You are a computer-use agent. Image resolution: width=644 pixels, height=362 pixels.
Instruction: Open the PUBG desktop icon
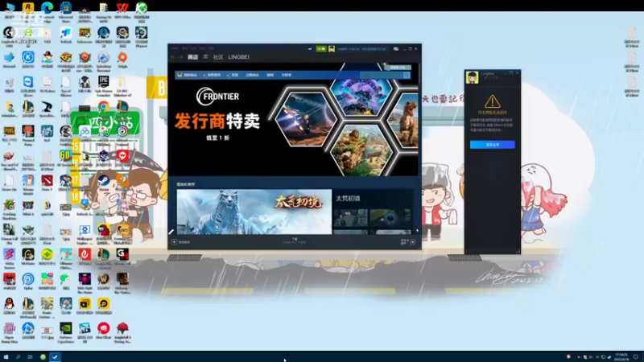[x=9, y=131]
